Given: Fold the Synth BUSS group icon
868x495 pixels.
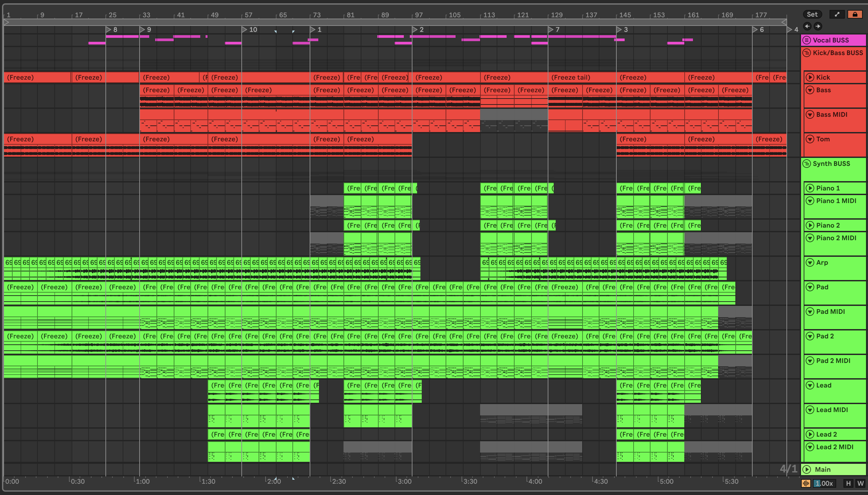Looking at the screenshot, I should (x=807, y=164).
